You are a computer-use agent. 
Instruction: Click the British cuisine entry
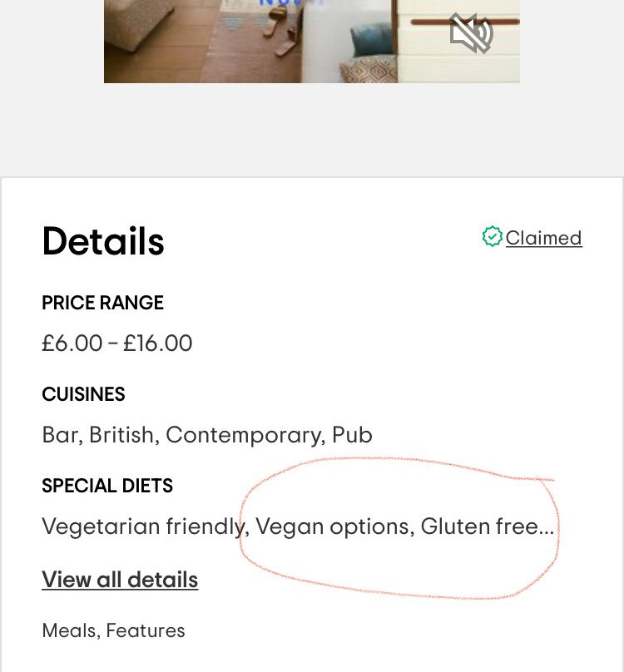click(x=121, y=435)
